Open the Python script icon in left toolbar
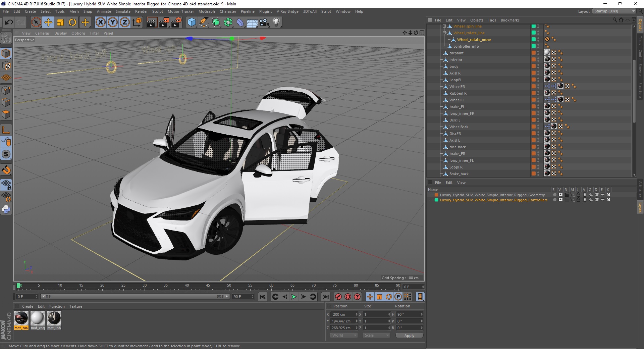The width and height of the screenshot is (644, 349). (6, 209)
